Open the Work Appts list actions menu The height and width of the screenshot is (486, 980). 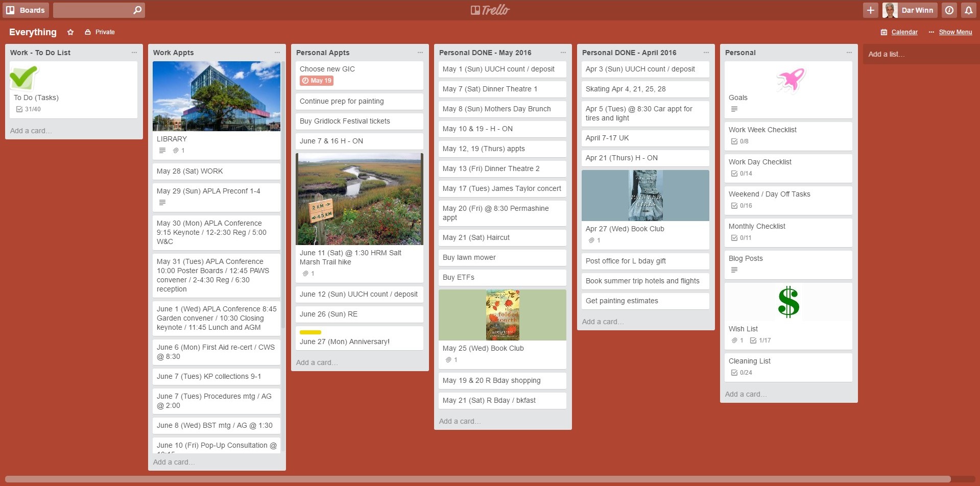click(x=277, y=53)
